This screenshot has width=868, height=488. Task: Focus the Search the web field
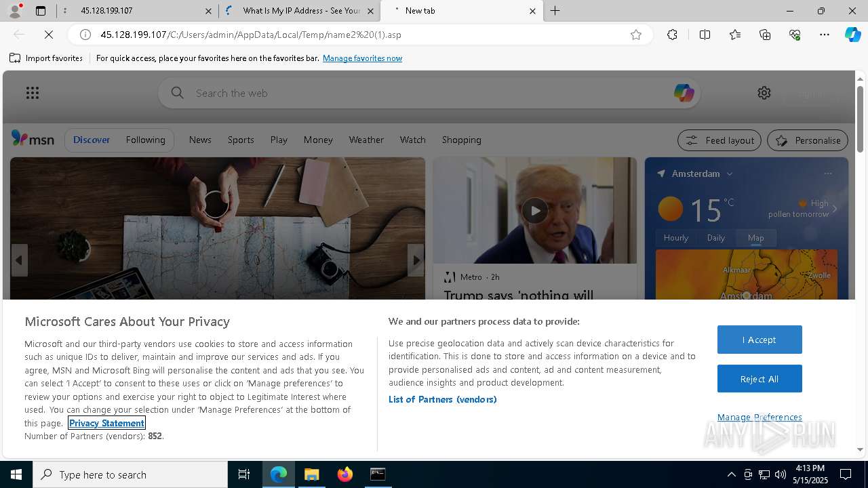(429, 93)
